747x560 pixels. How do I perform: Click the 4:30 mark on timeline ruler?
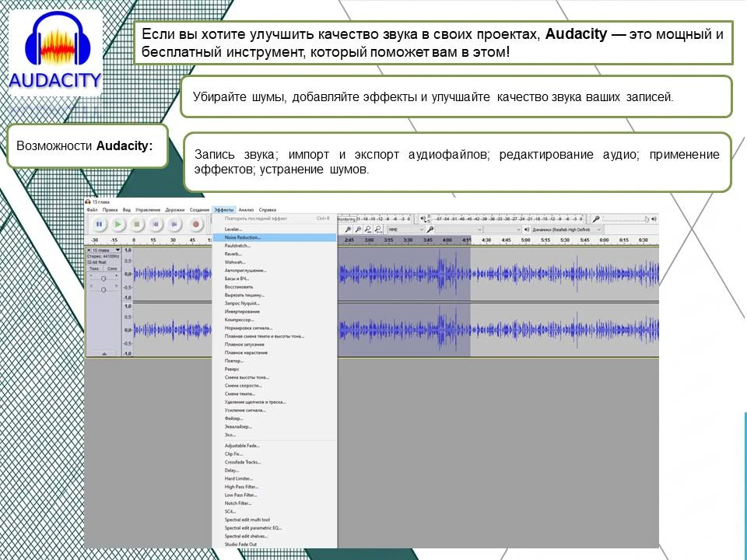[x=486, y=240]
